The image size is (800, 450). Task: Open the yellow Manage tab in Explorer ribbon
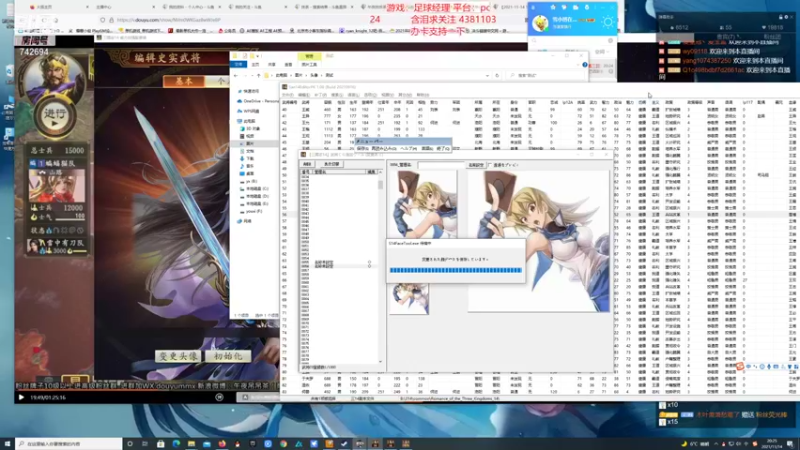(x=309, y=56)
